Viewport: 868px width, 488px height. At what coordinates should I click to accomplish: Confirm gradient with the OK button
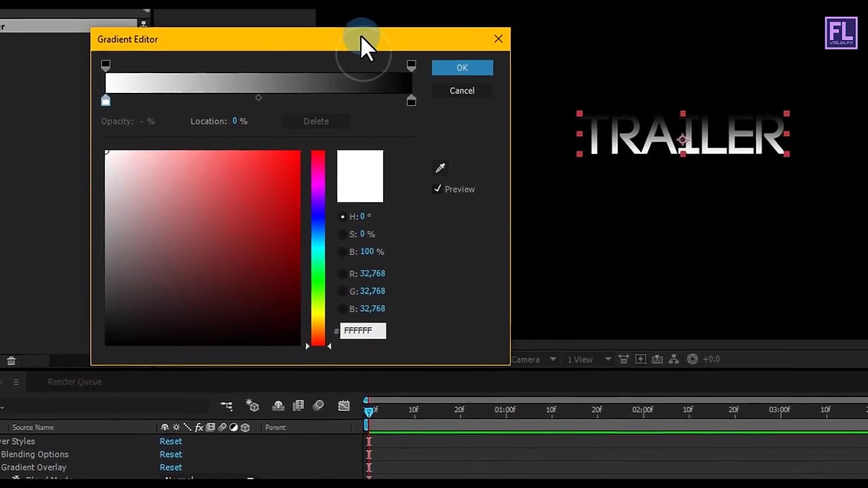pyautogui.click(x=462, y=68)
